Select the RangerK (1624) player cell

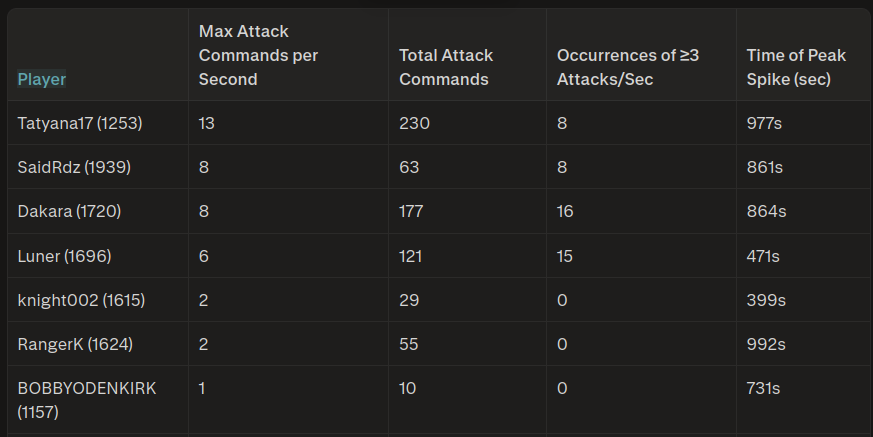[x=75, y=344]
